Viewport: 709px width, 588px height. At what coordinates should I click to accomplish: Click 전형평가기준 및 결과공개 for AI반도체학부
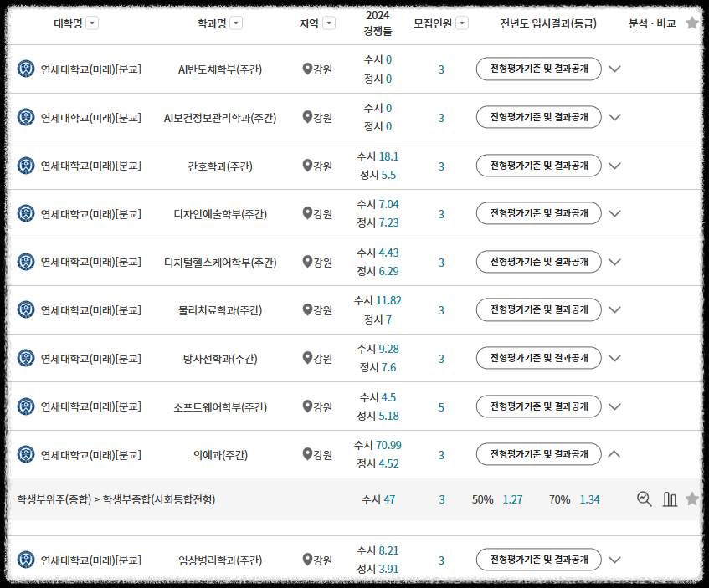pos(539,69)
